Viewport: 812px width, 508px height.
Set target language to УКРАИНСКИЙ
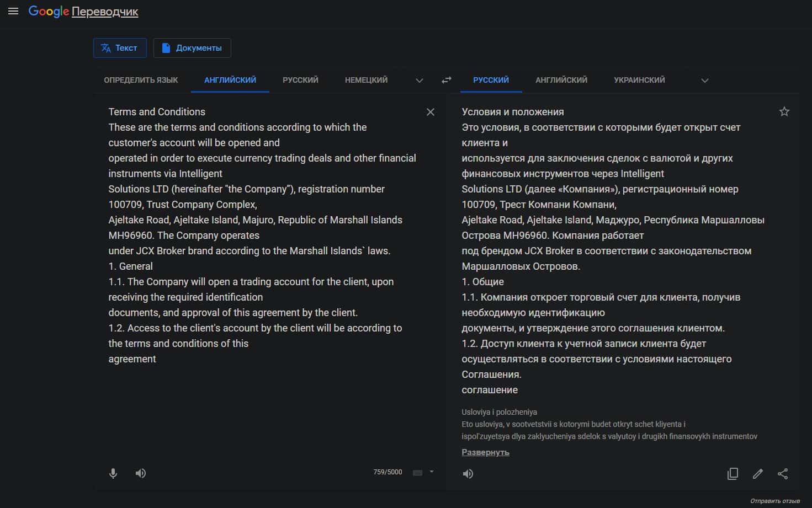tap(639, 80)
